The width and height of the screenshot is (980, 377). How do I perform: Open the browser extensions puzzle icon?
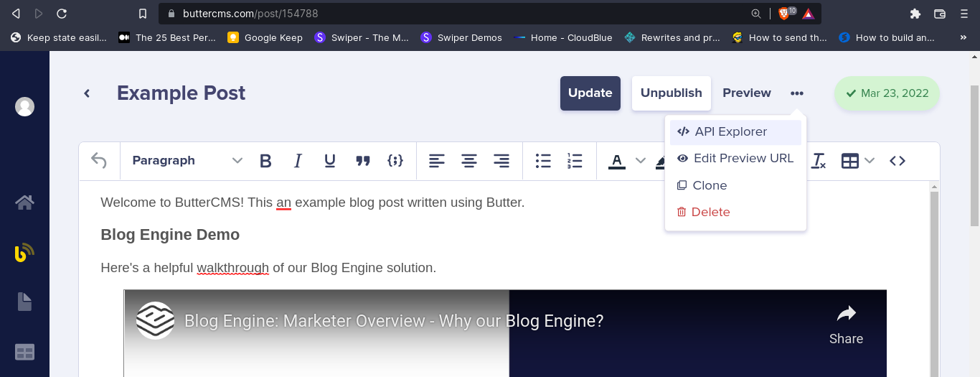[915, 13]
